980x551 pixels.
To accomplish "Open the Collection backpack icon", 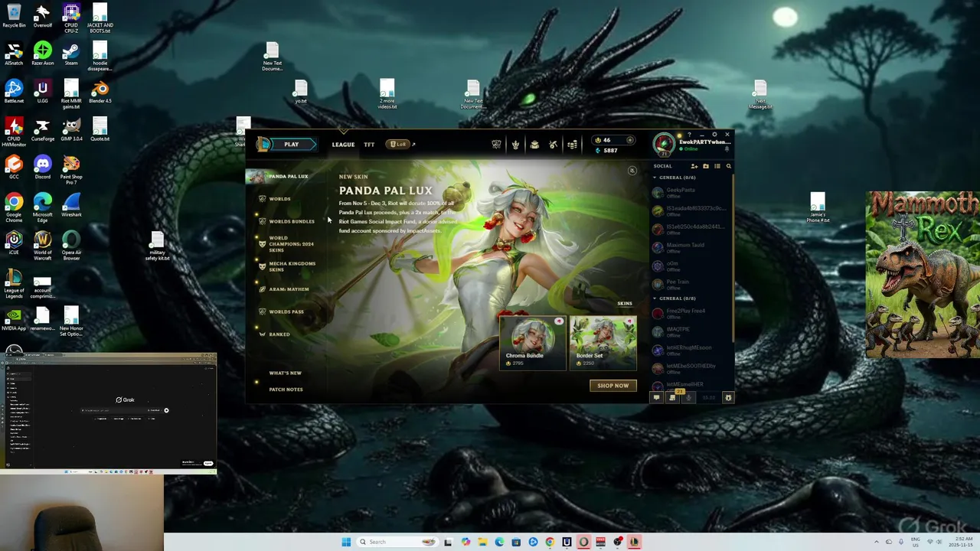I will (534, 145).
